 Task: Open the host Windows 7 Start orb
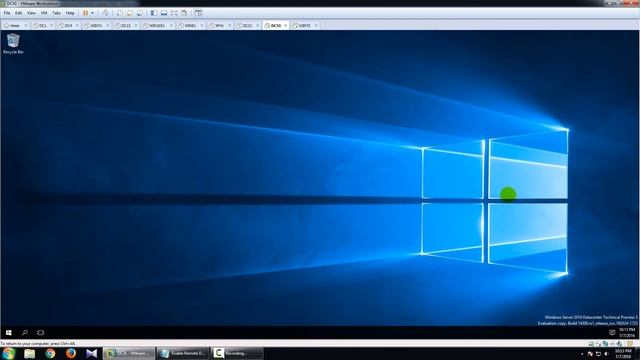click(x=9, y=353)
